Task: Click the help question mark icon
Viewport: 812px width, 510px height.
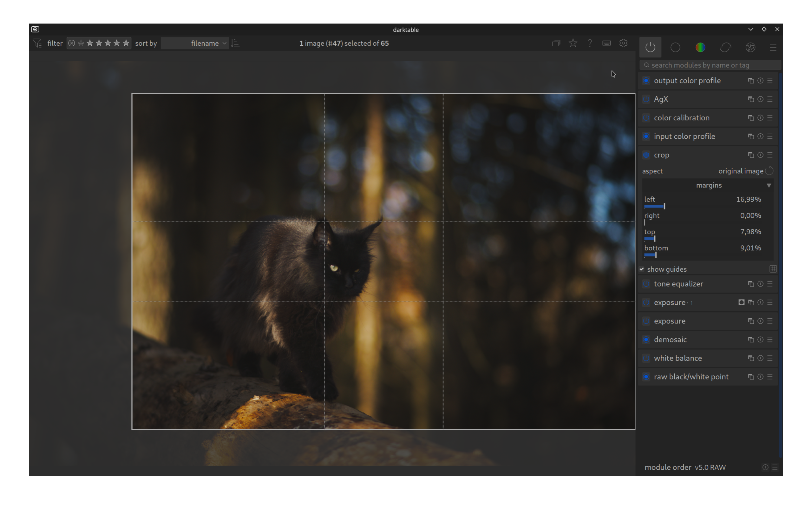Action: point(590,43)
